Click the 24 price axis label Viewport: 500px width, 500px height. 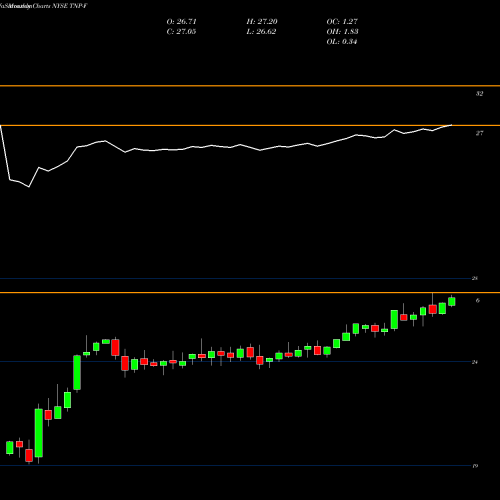coord(475,362)
